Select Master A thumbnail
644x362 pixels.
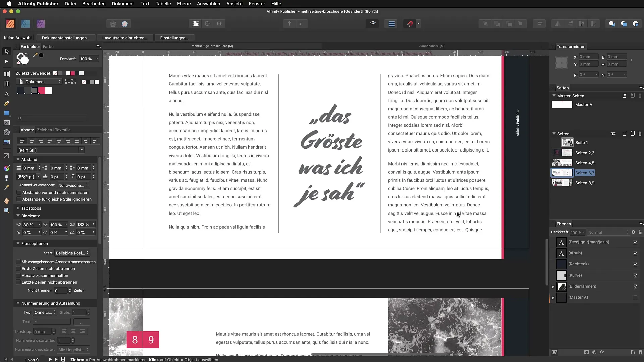coord(562,105)
